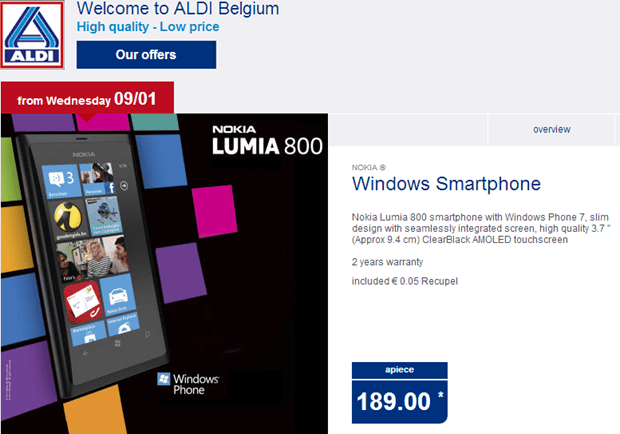Viewport: 620px width, 434px height.
Task: Click the magenta square beside the phone
Action: click(214, 211)
